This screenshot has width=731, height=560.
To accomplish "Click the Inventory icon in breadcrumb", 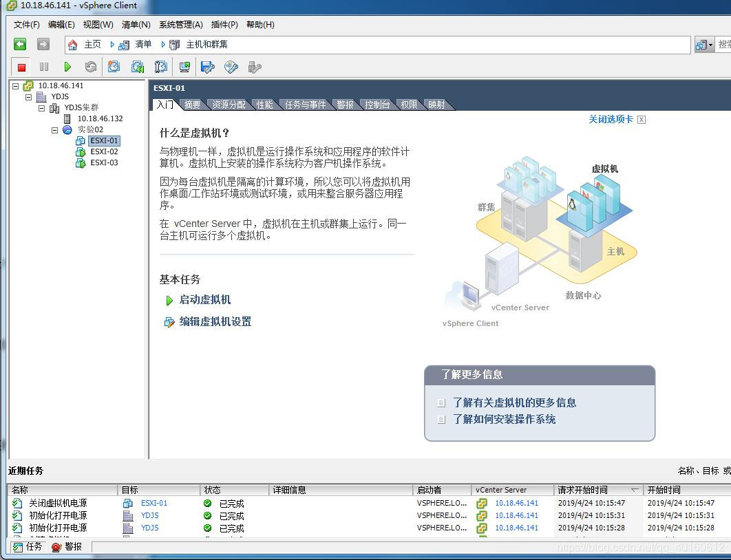I will click(123, 45).
